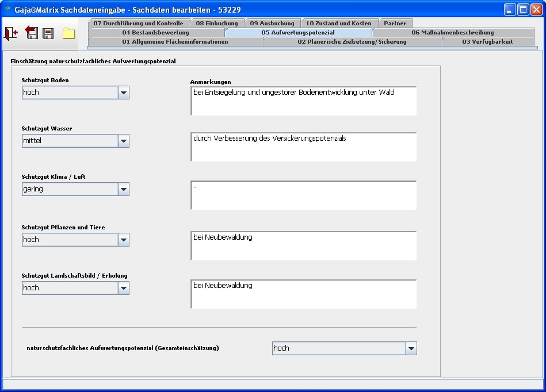The height and width of the screenshot is (392, 546).
Task: Expand the Schutzgut Landschaftsbild / Erholung dropdown
Action: (x=124, y=288)
